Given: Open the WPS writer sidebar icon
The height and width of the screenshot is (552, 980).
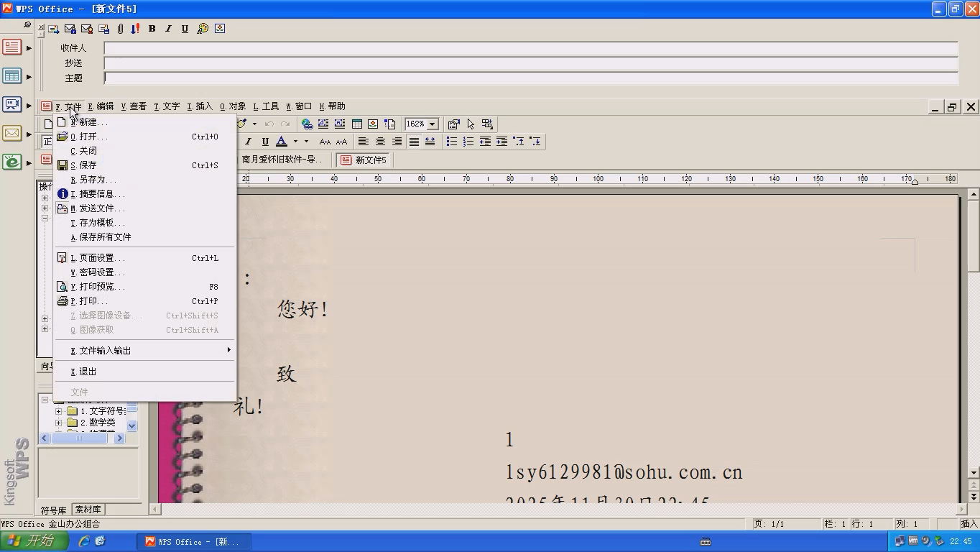Looking at the screenshot, I should click(12, 47).
